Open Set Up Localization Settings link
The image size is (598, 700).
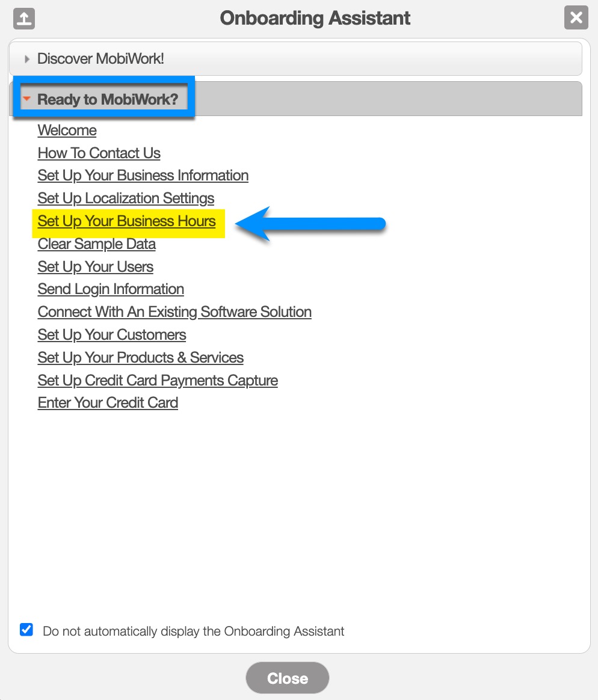(x=126, y=198)
